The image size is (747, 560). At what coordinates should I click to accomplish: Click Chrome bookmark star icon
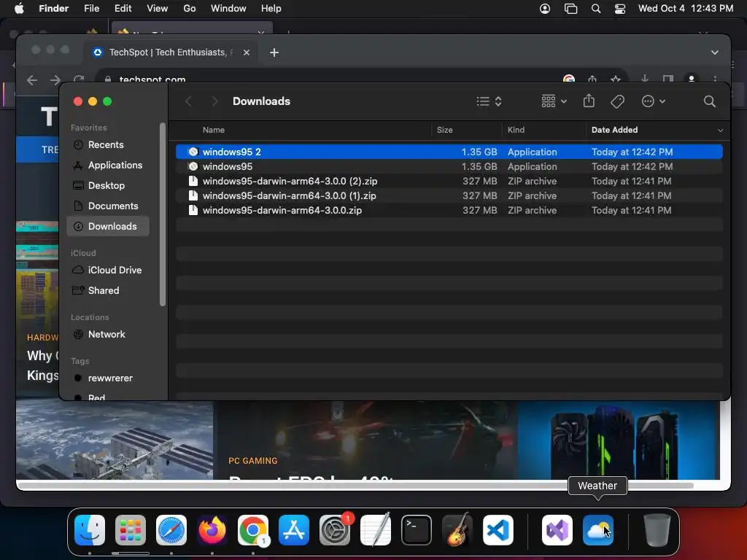pyautogui.click(x=616, y=79)
